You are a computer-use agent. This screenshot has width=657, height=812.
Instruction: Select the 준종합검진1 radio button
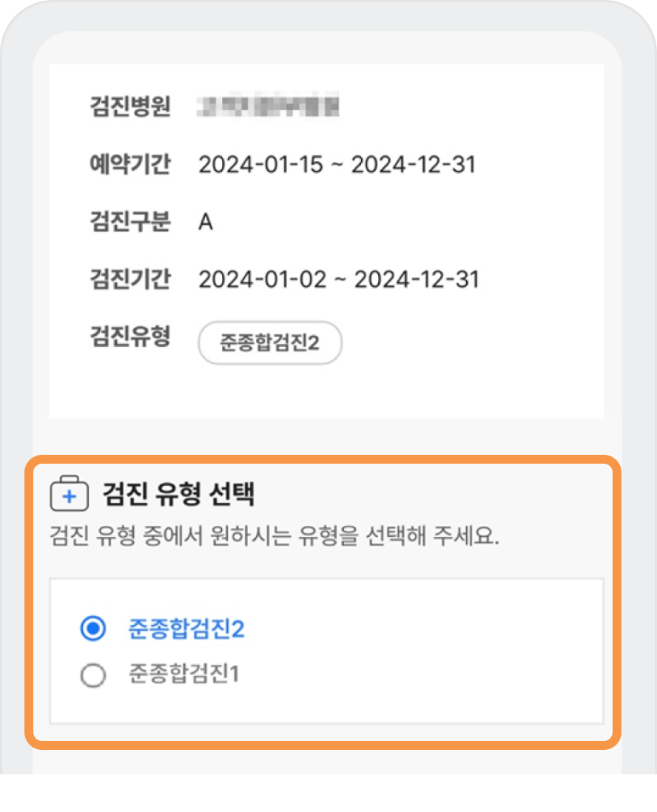click(x=93, y=675)
